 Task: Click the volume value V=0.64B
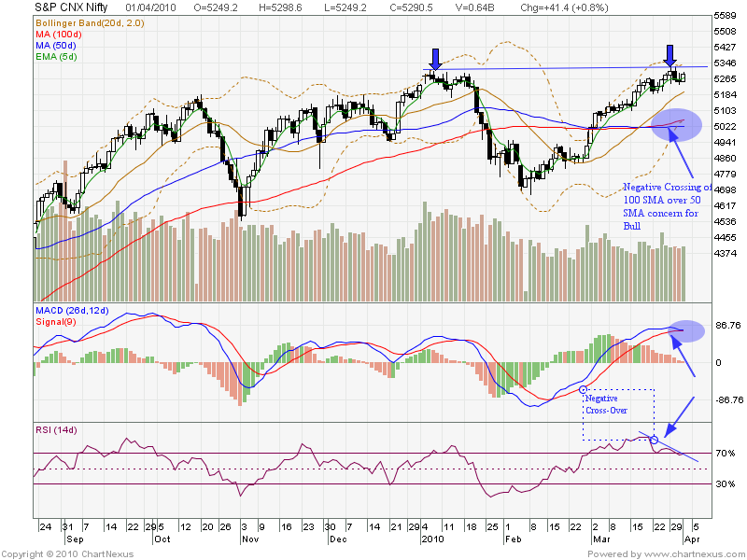(x=476, y=7)
